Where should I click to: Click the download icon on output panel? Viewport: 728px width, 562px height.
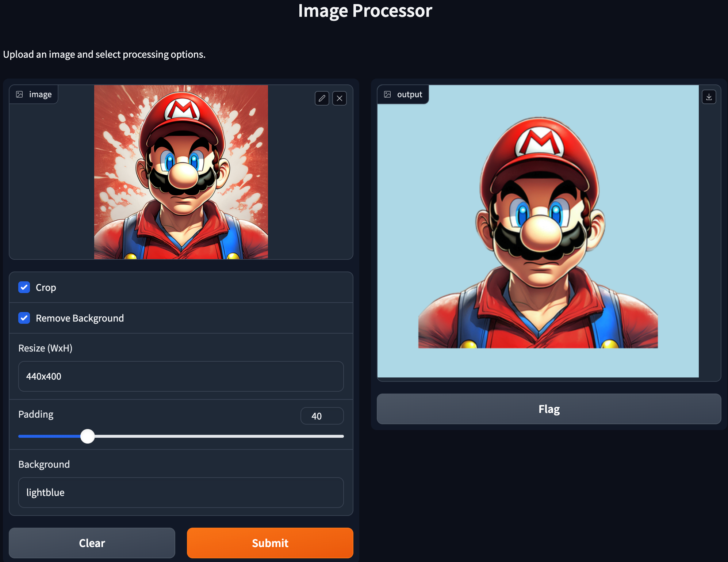(x=709, y=97)
